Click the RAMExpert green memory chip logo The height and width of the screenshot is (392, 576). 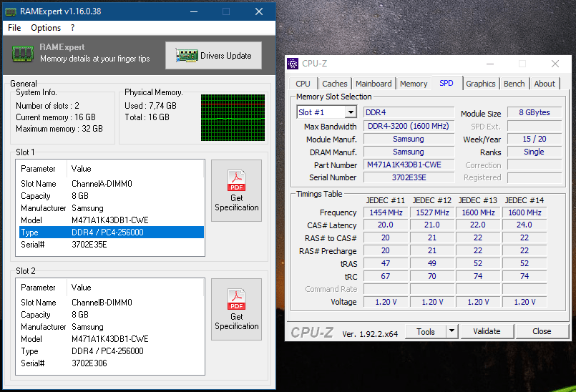click(23, 53)
